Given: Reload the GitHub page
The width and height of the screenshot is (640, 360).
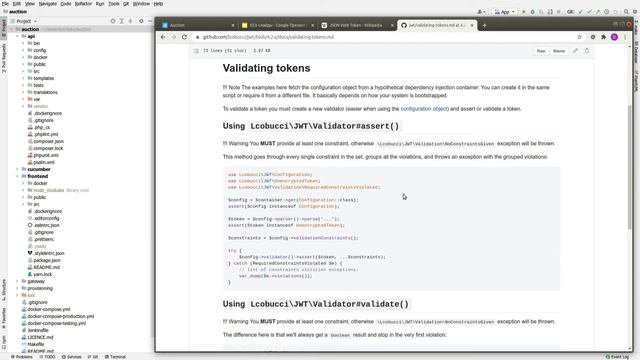Looking at the screenshot, I should pos(184,37).
